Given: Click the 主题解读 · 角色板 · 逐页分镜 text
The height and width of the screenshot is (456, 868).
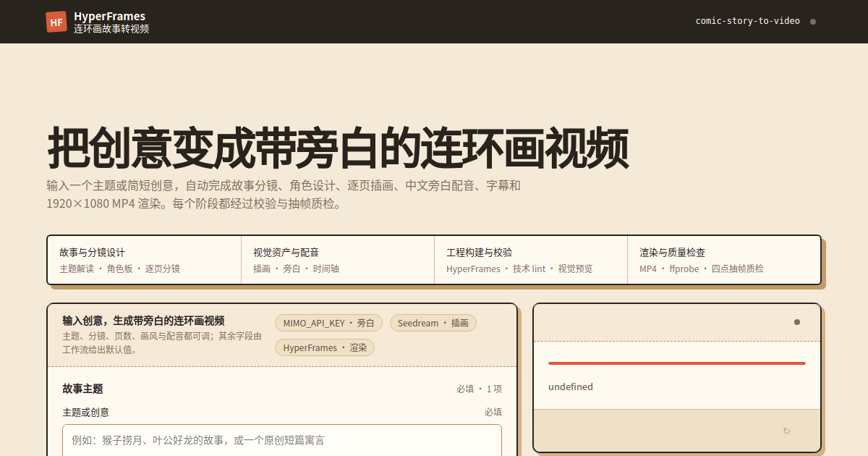Looking at the screenshot, I should coord(119,269).
